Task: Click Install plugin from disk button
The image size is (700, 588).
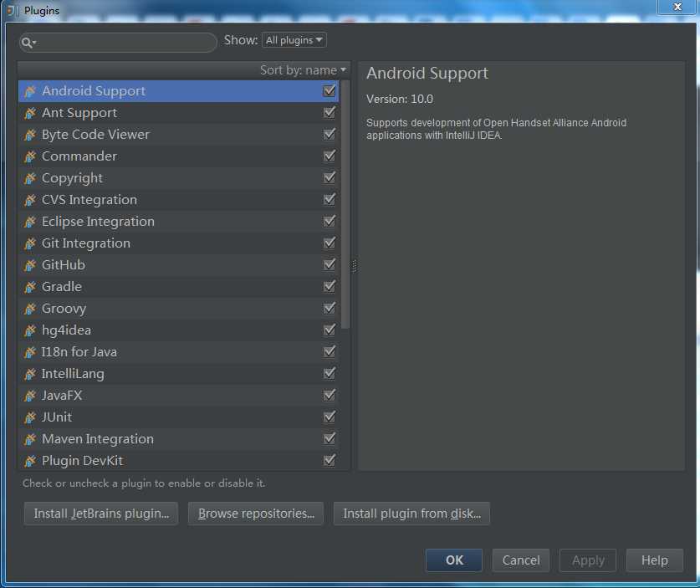Action: click(411, 514)
